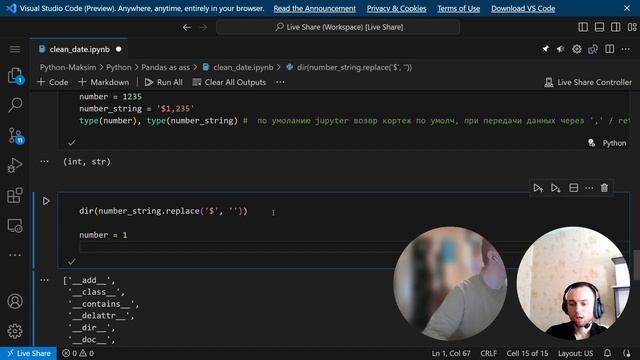Open the Remote Explorer view

click(15, 226)
